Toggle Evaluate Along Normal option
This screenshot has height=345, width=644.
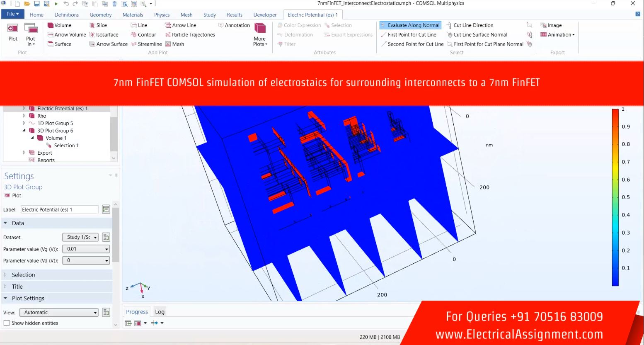[410, 25]
